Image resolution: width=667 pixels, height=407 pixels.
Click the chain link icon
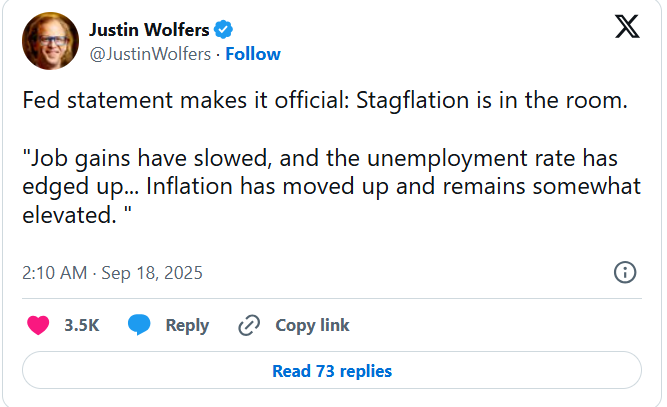coord(249,325)
